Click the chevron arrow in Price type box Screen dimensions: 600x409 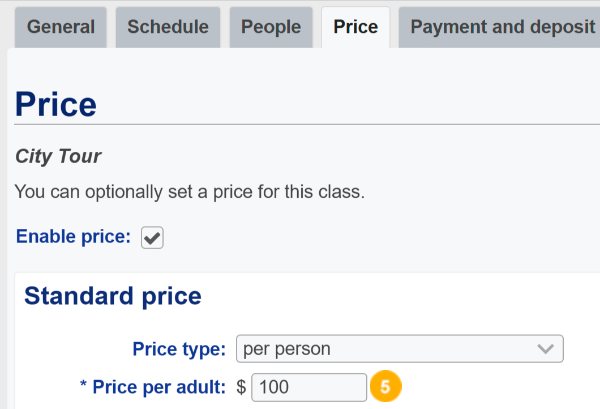click(x=545, y=349)
